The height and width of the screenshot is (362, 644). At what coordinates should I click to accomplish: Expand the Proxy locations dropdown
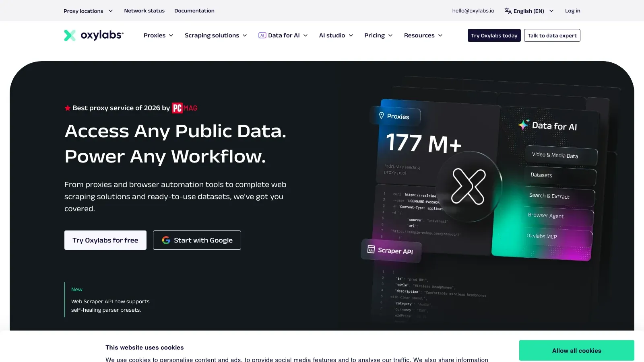(x=88, y=11)
